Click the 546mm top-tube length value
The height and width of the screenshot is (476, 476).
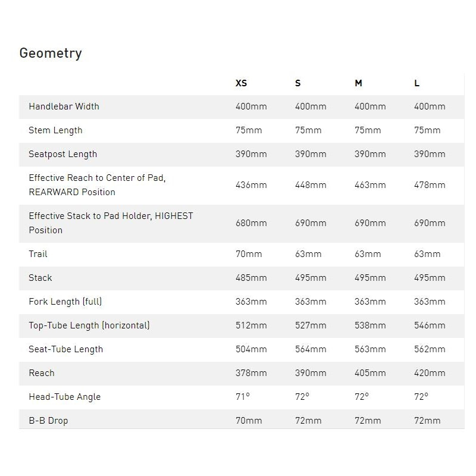pyautogui.click(x=430, y=325)
